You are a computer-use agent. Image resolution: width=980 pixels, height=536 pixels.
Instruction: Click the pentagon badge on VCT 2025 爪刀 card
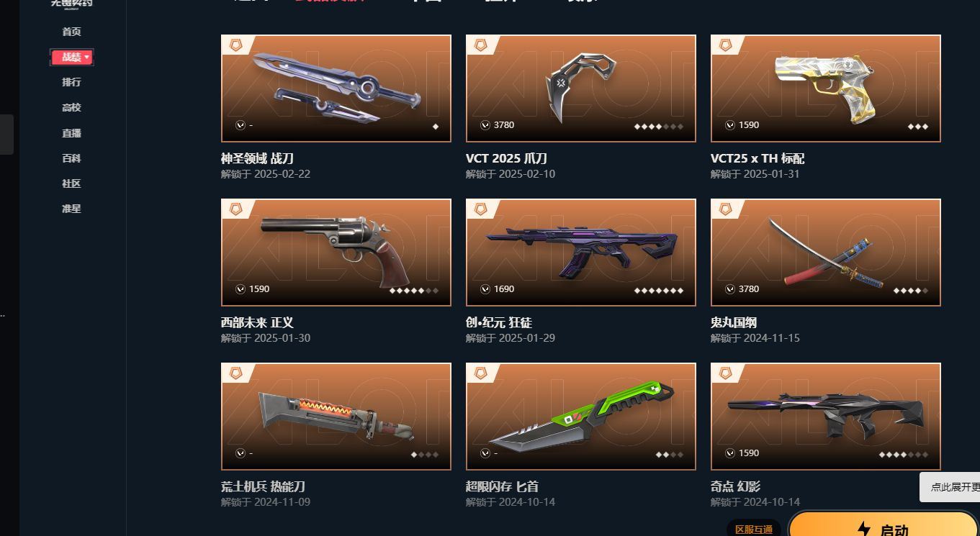coord(480,45)
